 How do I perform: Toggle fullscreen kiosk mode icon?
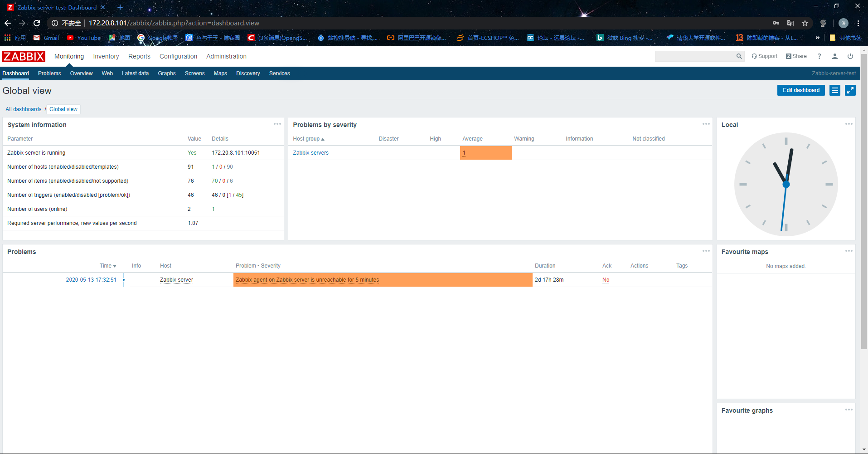point(850,90)
